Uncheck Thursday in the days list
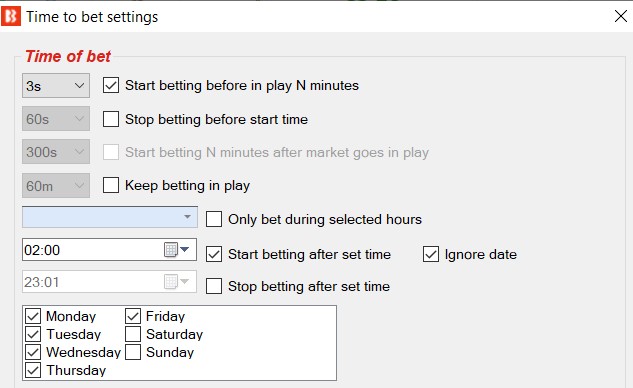This screenshot has width=633, height=388. (x=33, y=370)
